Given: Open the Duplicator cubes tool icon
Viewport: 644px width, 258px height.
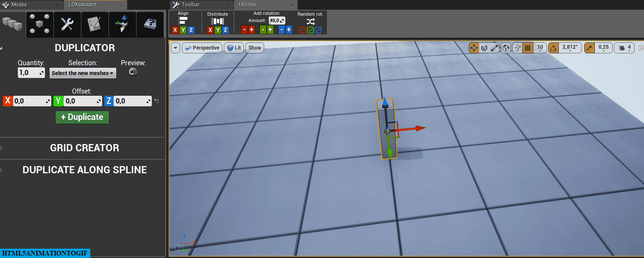Looking at the screenshot, I should (x=12, y=25).
